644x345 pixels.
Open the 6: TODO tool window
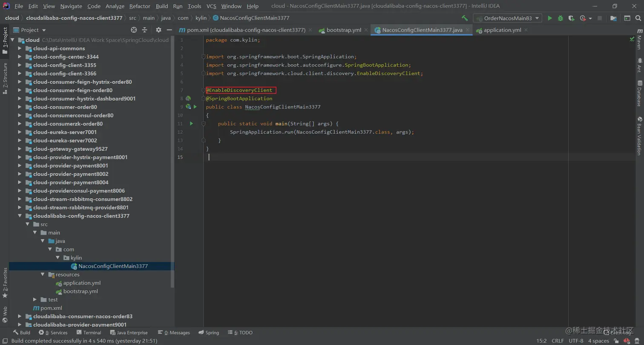point(240,333)
